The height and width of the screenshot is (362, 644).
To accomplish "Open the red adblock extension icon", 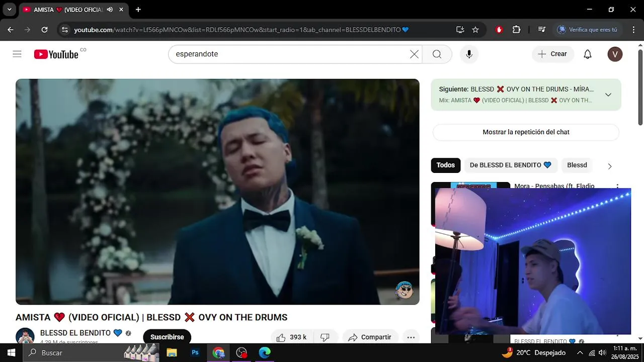I will tap(499, 30).
